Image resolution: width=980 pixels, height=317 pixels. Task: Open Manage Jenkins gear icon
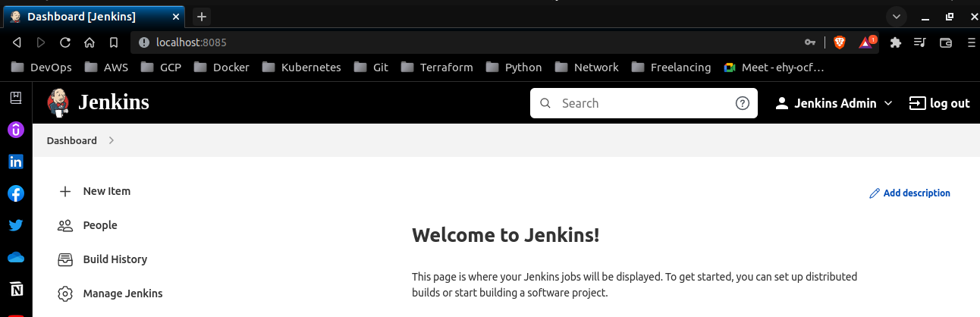coord(65,293)
